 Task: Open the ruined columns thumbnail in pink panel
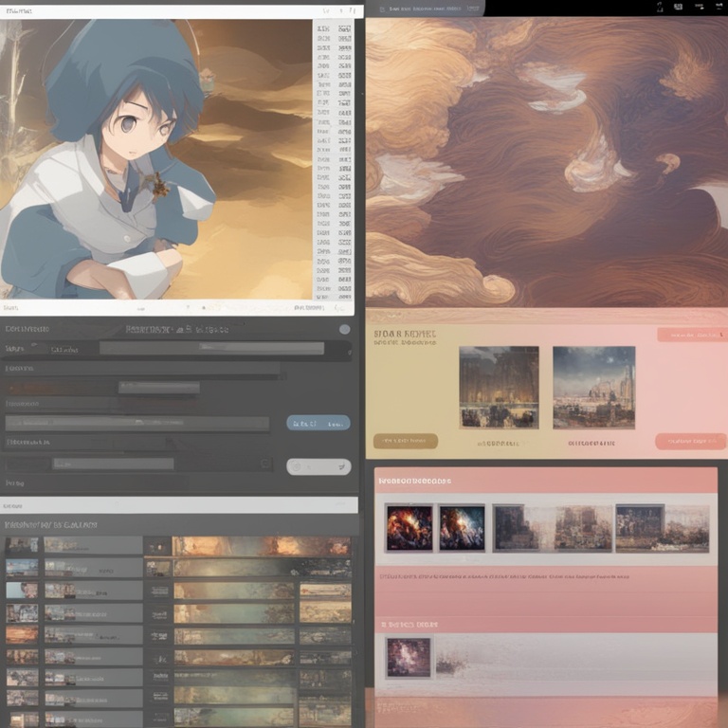click(x=500, y=387)
